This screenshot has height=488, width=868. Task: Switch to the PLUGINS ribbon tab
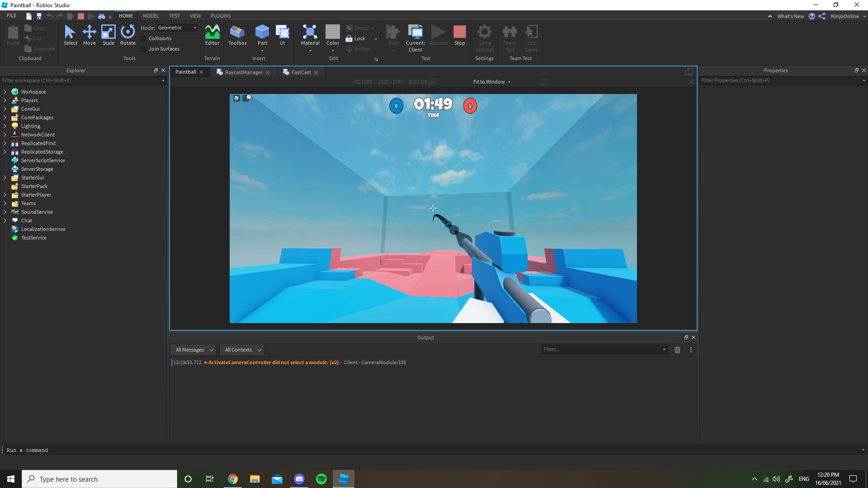221,16
